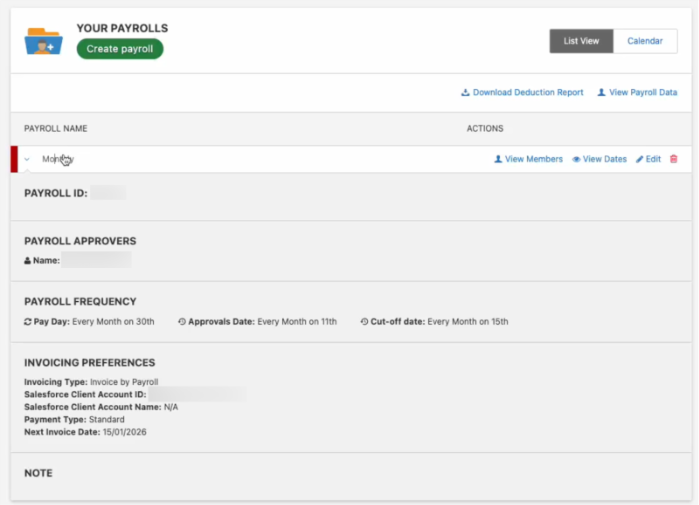Click the refresh icon beside Pay Day
This screenshot has width=699, height=505.
point(28,322)
